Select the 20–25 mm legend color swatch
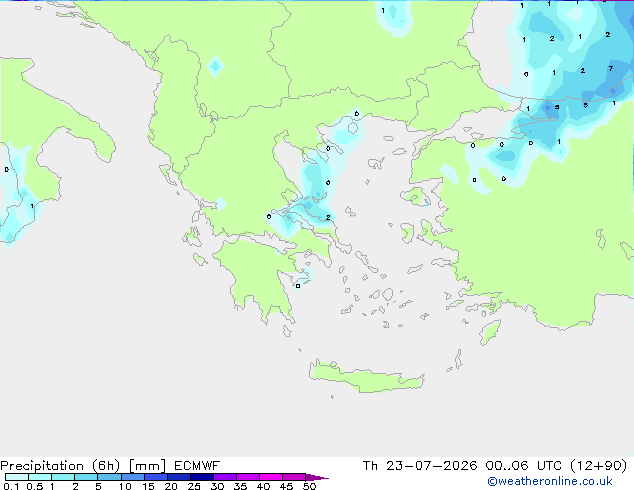 179,477
